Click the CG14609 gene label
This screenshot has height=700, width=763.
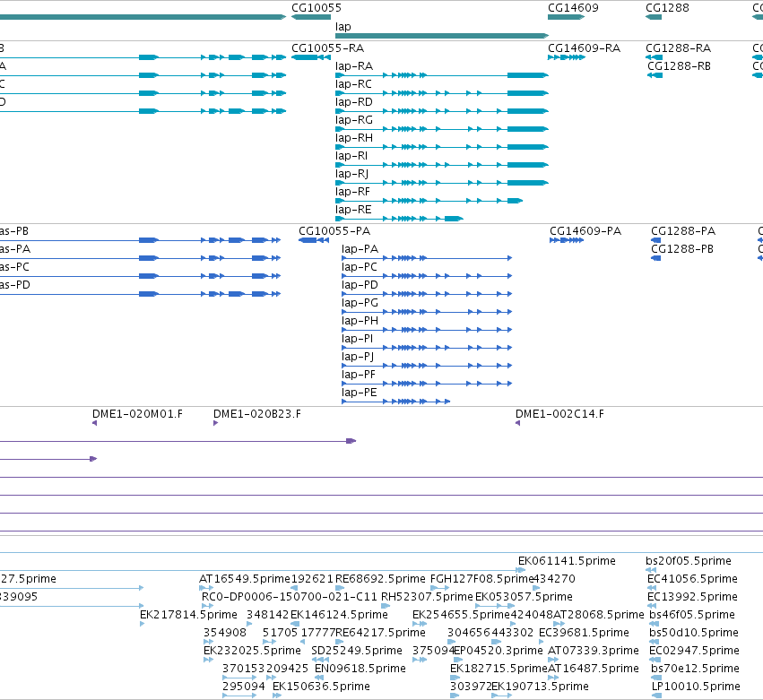(573, 8)
